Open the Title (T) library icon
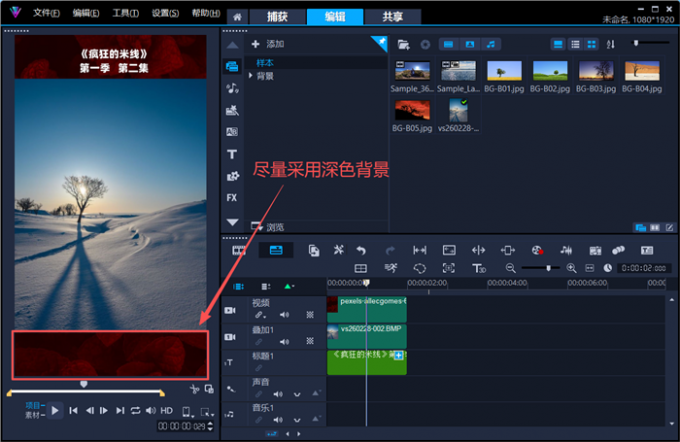The height and width of the screenshot is (442, 680). (232, 154)
